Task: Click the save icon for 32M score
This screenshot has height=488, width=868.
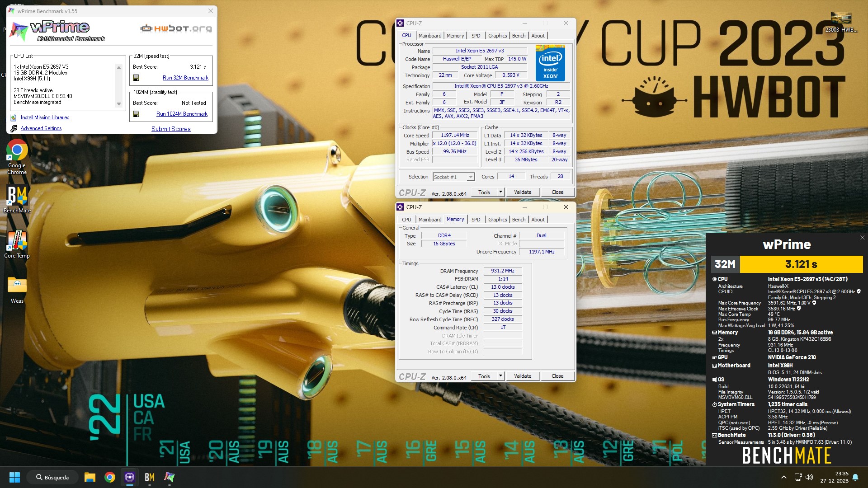Action: coord(136,78)
